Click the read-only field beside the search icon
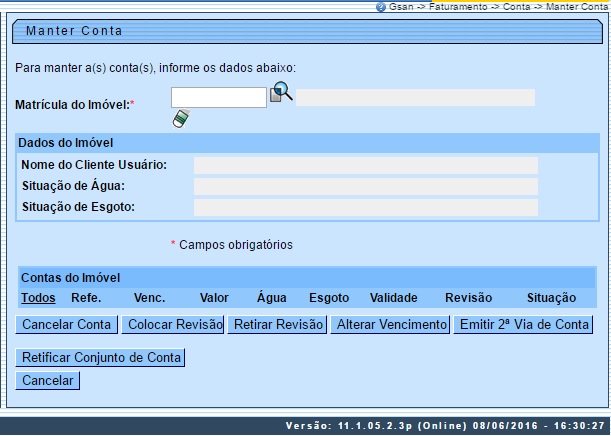Viewport: 611px width, 436px height. 415,97
